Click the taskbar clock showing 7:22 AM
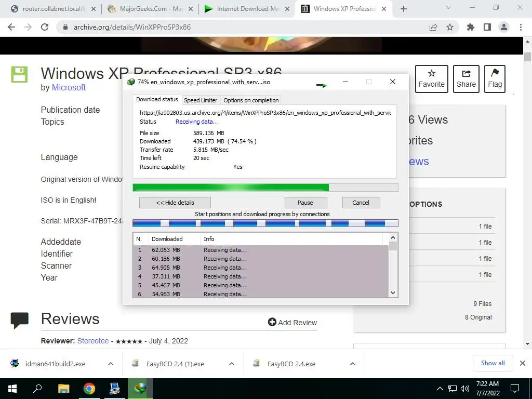This screenshot has width=532, height=399. (487, 389)
